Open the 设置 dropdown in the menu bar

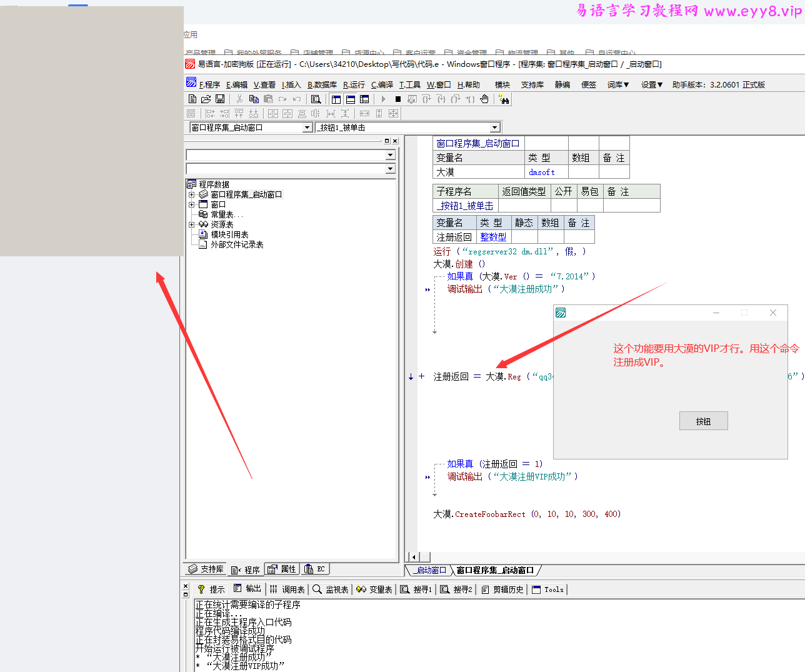pyautogui.click(x=652, y=84)
